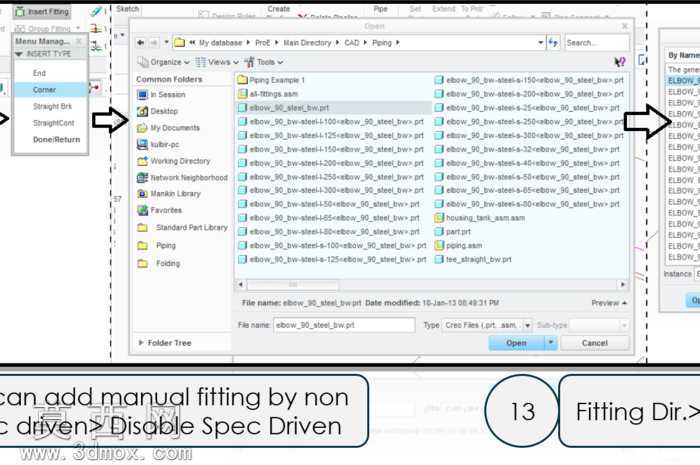The image size is (700, 465).
Task: Select tee_straight_bw.prt file
Action: [x=473, y=259]
